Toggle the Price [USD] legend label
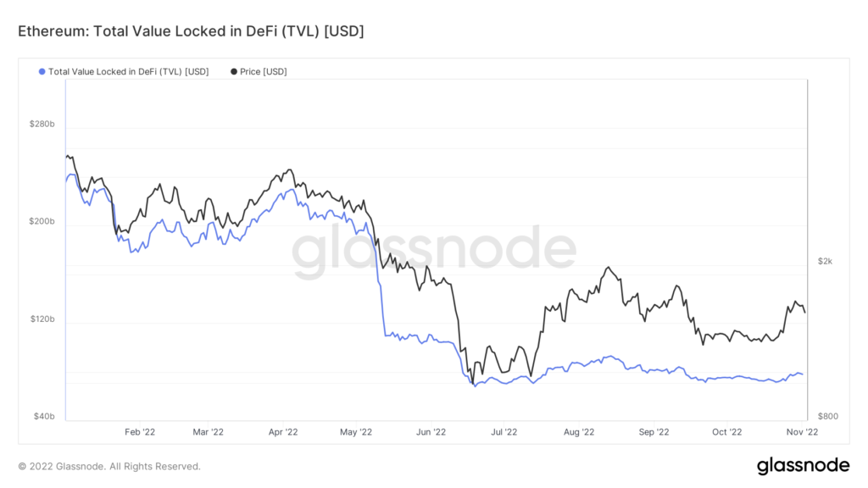 (x=264, y=72)
